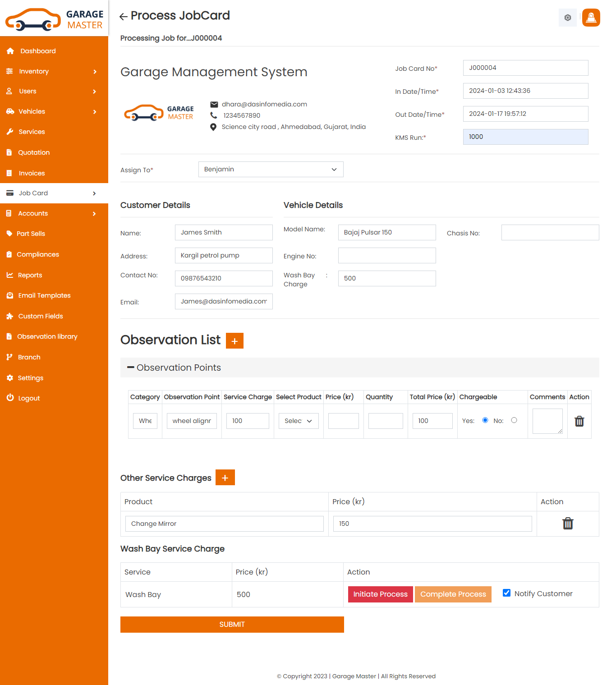Add a new Observation List entry
Image resolution: width=616 pixels, height=685 pixels.
coord(234,340)
